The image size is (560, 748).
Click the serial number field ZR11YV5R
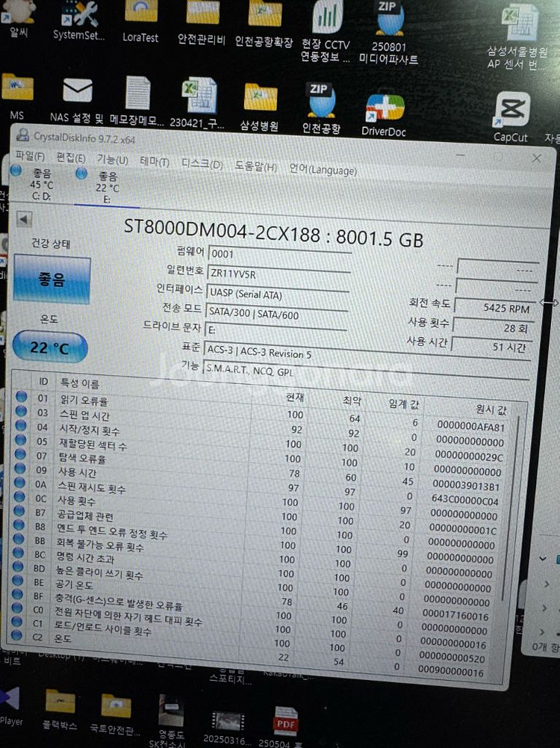coord(279,275)
